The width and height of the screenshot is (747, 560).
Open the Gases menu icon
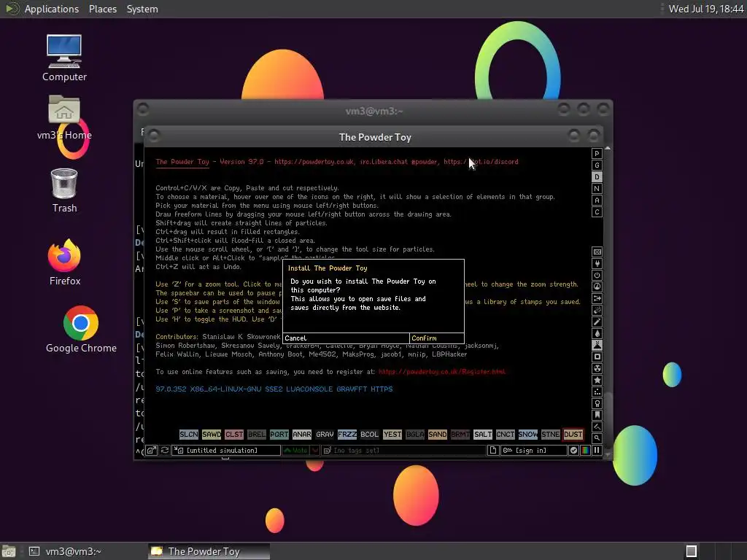click(597, 322)
